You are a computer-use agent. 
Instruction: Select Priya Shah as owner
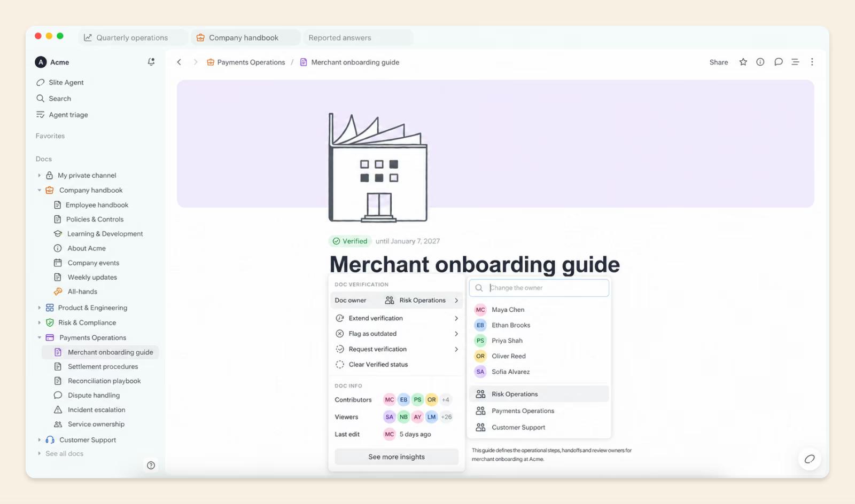coord(539,341)
